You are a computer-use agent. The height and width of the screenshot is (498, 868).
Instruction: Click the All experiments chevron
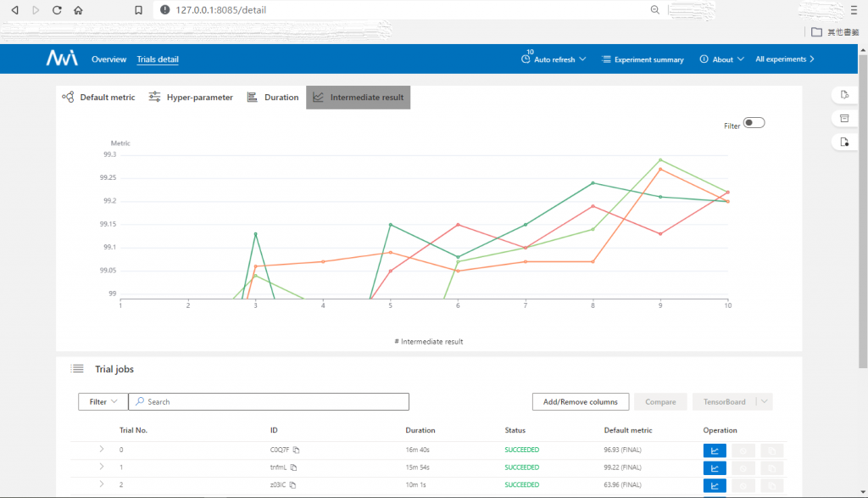coord(812,59)
